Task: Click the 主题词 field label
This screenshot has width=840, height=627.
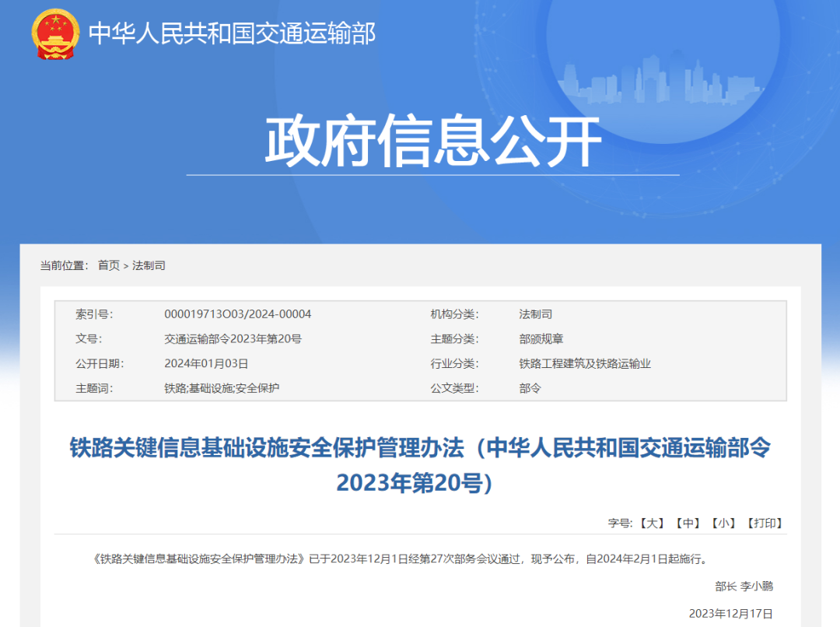Action: (94, 388)
